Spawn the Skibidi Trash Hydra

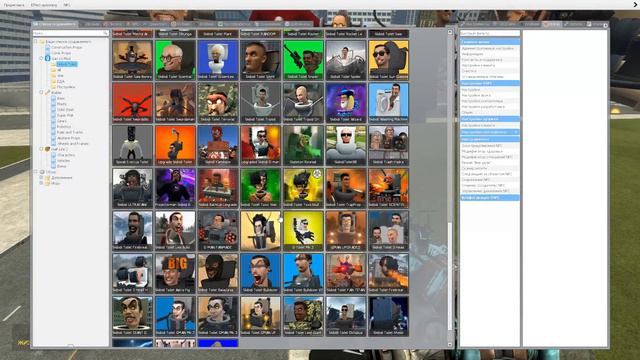click(388, 145)
